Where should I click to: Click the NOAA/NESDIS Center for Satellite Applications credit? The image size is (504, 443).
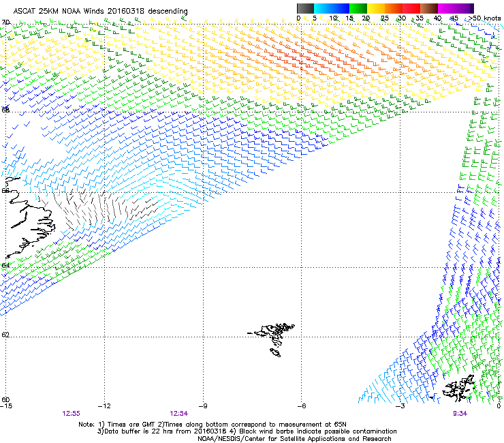point(294,439)
